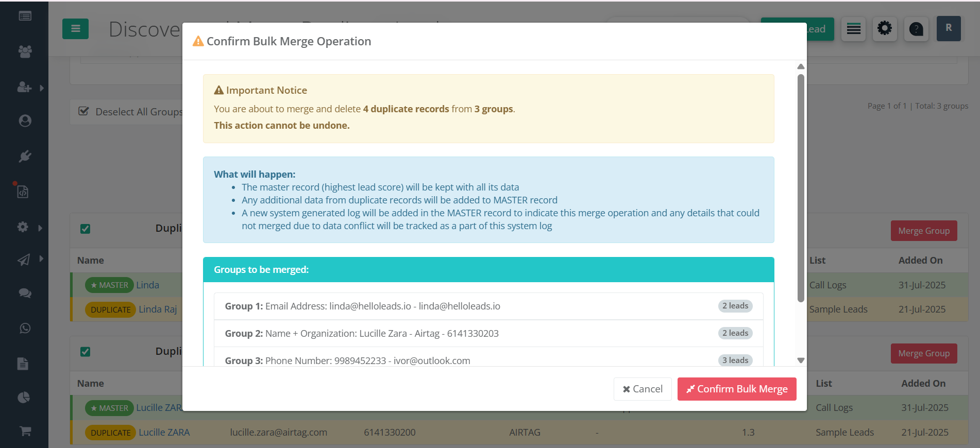980x448 pixels.
Task: Select Group 2 Lucille Zara row
Action: [488, 333]
